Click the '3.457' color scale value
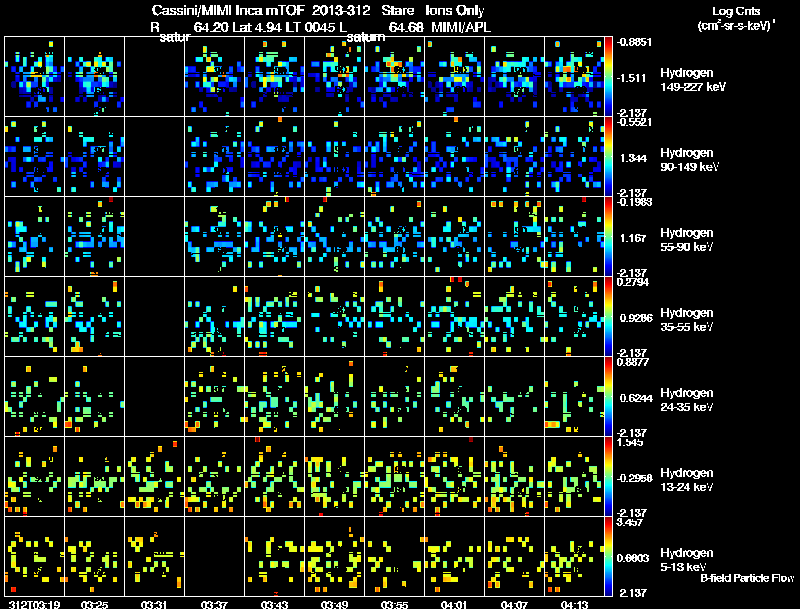 (630, 522)
